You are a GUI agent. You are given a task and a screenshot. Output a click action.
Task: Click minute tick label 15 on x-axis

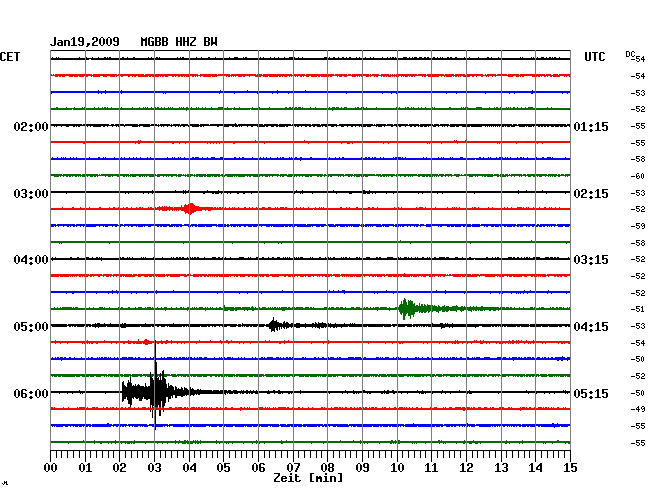point(570,467)
